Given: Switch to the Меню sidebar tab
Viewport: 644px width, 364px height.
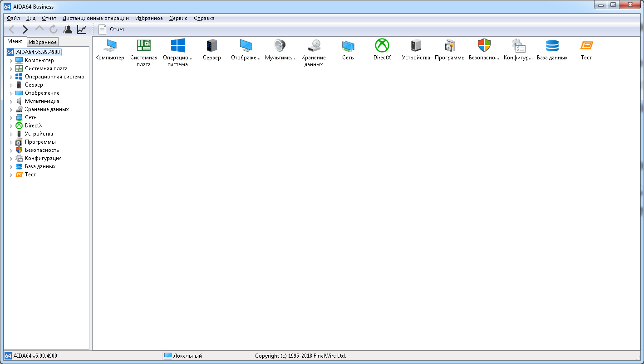Looking at the screenshot, I should (15, 41).
